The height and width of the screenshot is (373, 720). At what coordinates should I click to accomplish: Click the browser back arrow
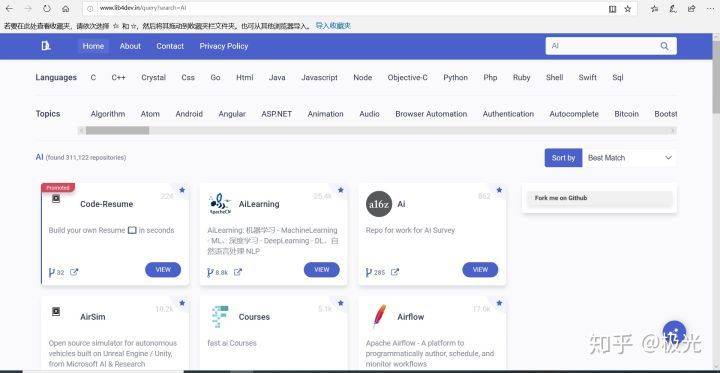click(9, 9)
